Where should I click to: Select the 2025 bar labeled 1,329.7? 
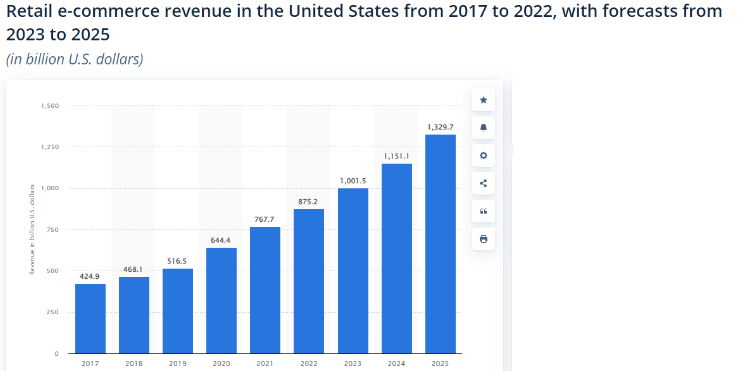click(x=441, y=244)
